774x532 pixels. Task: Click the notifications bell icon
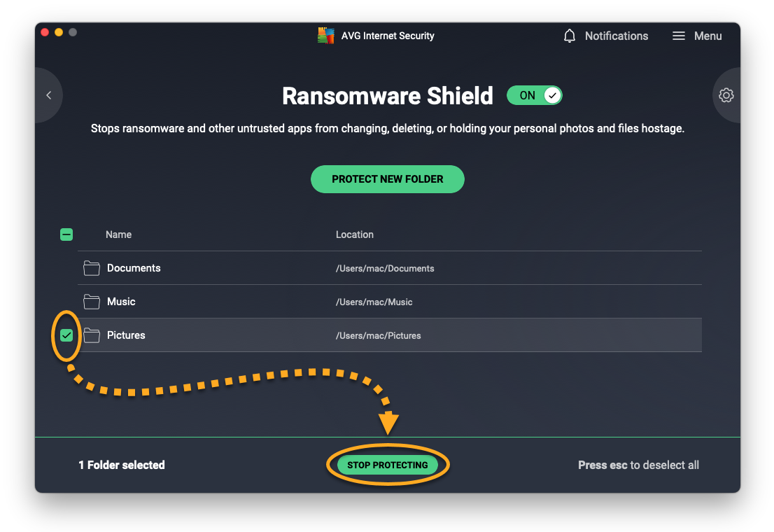click(570, 36)
